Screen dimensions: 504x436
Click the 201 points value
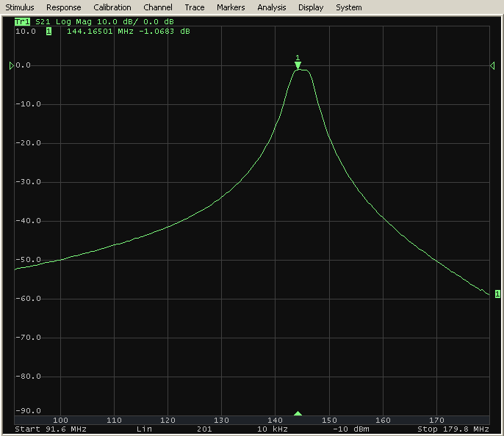tap(204, 429)
